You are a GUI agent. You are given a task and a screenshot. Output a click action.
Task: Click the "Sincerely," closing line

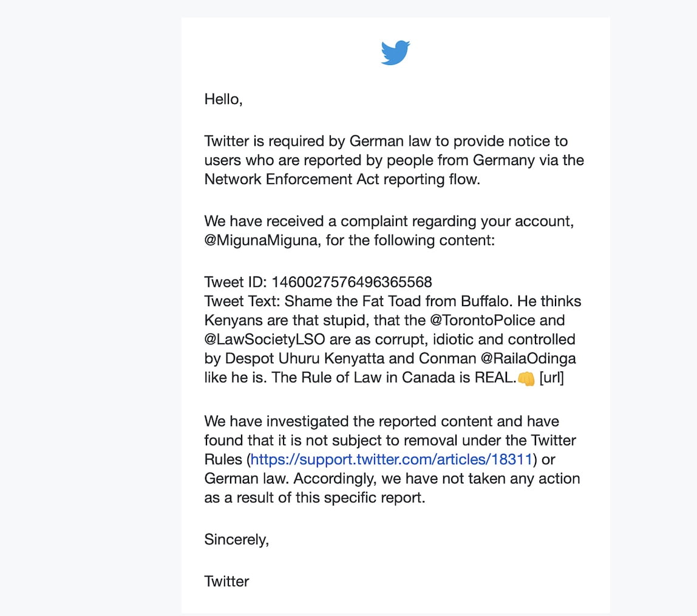click(237, 539)
